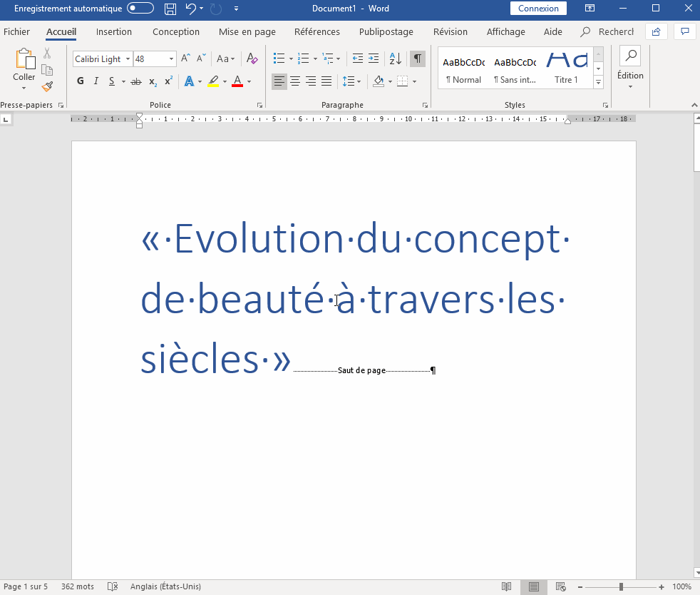Select the red font color swatch
This screenshot has height=595, width=700.
pos(238,81)
